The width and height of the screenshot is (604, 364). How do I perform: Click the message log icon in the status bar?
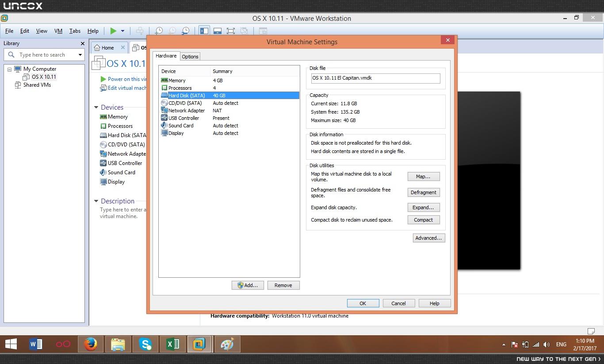[591, 331]
